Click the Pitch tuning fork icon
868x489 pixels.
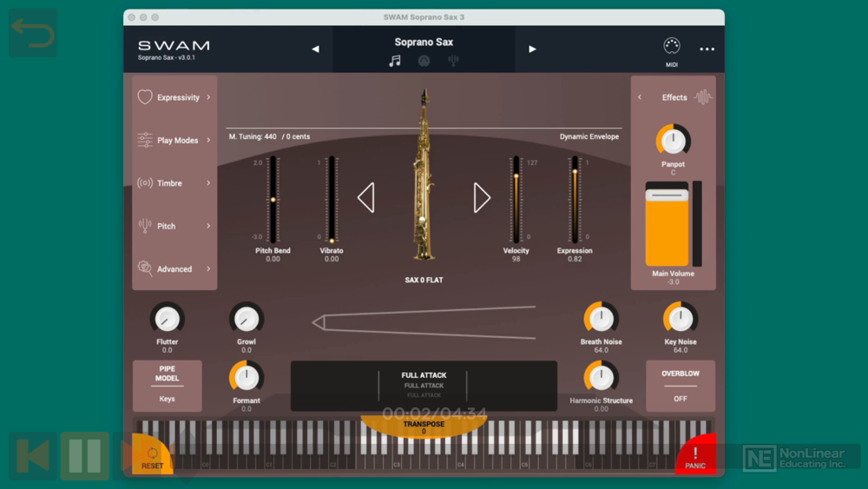[x=145, y=226]
